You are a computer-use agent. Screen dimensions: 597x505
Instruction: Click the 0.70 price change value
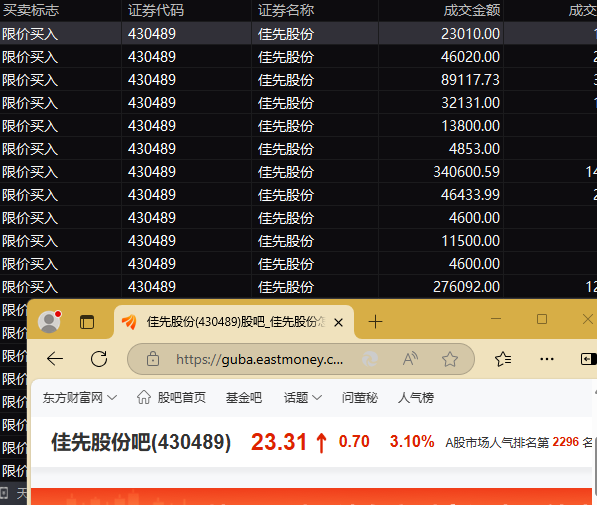coord(354,442)
